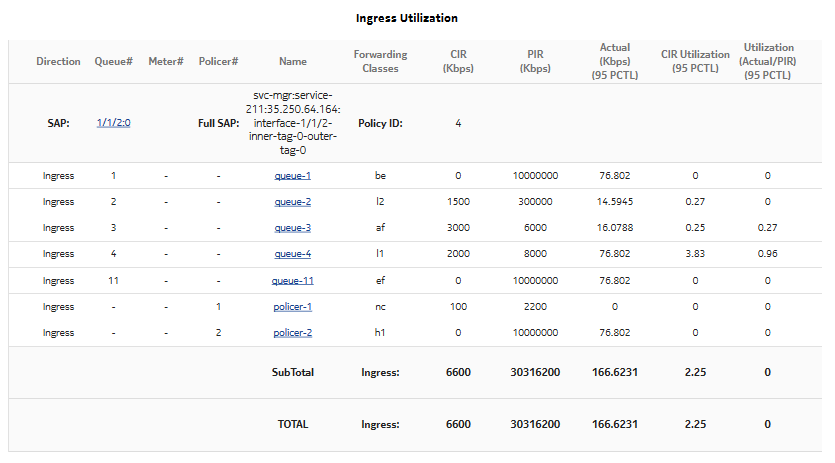Open the policer-1 link

pos(293,307)
